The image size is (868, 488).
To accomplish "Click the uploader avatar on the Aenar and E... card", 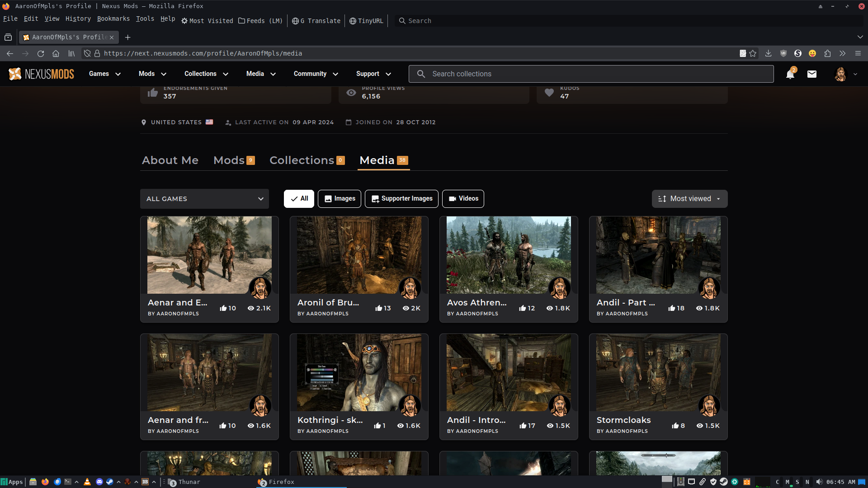I will [260, 288].
